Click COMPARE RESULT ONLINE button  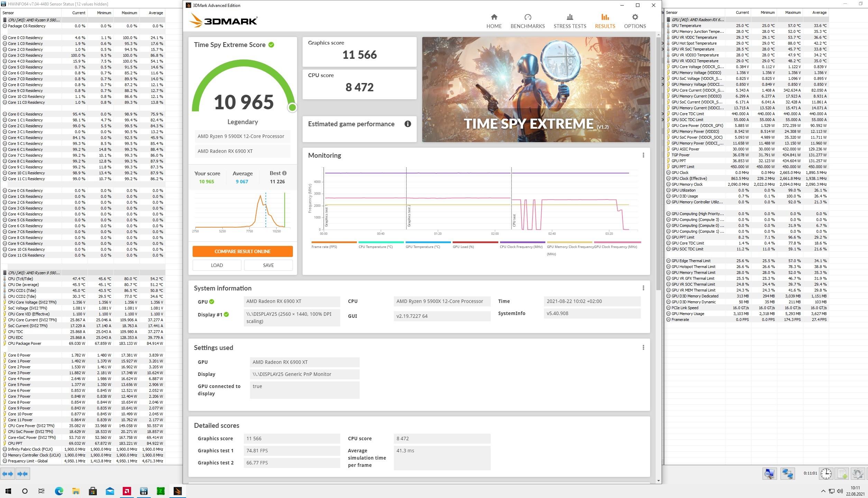(242, 251)
